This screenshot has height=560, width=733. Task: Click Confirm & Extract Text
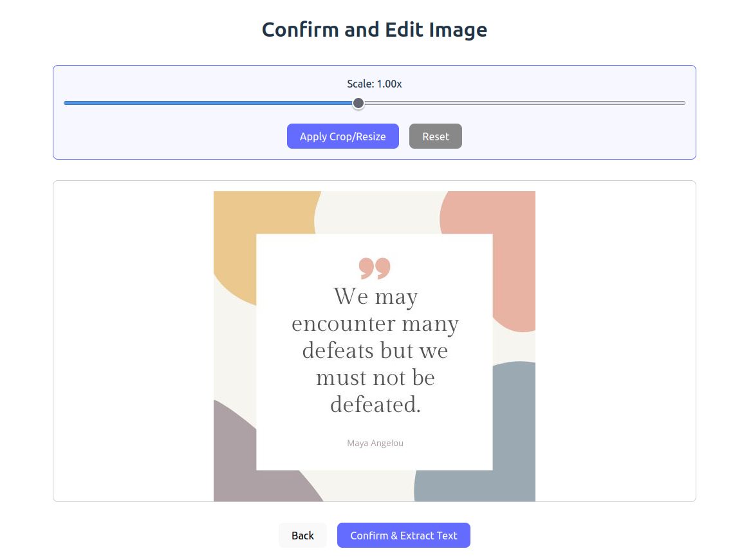click(x=404, y=536)
